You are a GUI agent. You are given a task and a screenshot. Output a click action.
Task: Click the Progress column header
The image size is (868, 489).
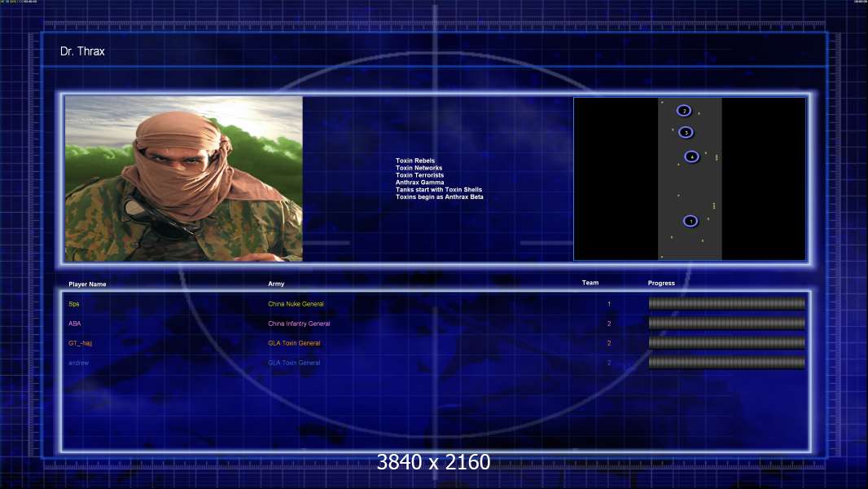(x=661, y=283)
